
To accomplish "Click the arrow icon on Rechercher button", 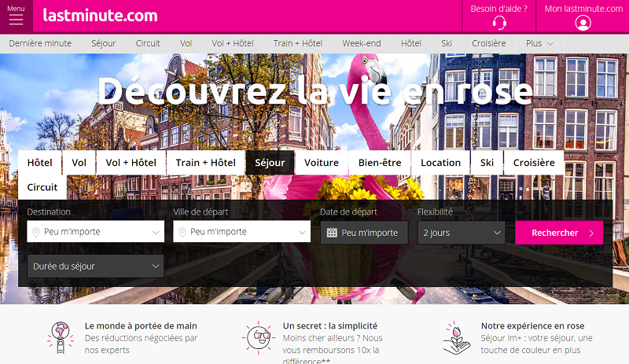I will 591,233.
